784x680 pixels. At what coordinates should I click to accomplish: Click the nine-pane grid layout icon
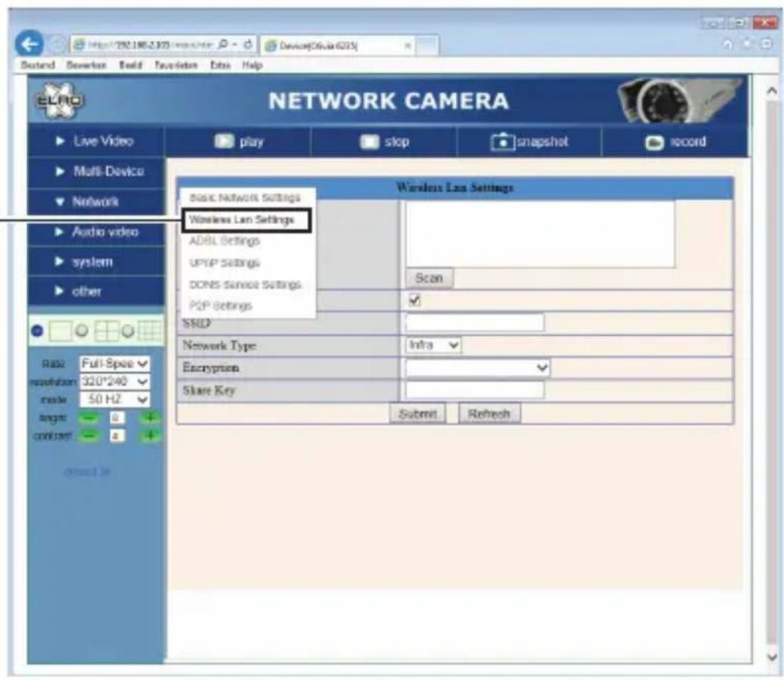[150, 331]
